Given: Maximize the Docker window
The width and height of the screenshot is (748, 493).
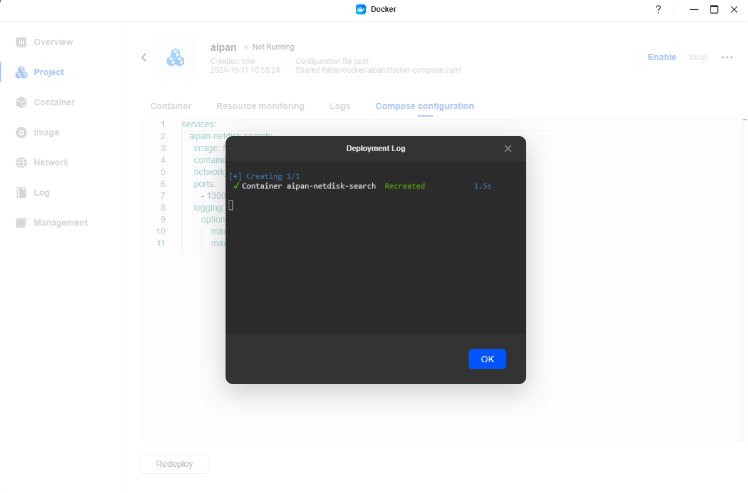Looking at the screenshot, I should coord(714,9).
